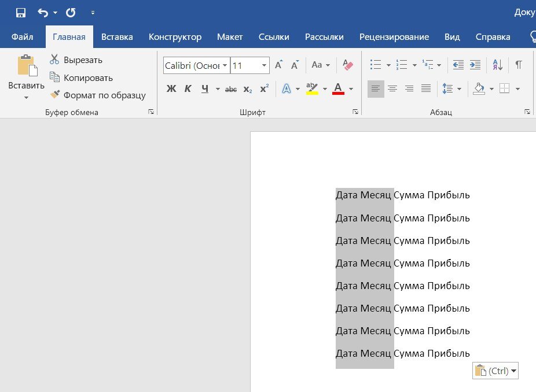Expand the font name dropdown arrow
This screenshot has width=536, height=392.
(225, 65)
